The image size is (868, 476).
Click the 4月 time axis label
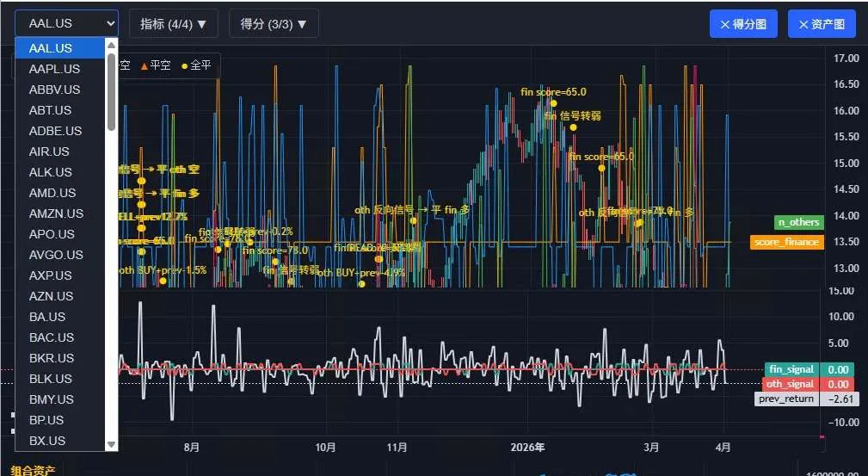(x=723, y=448)
